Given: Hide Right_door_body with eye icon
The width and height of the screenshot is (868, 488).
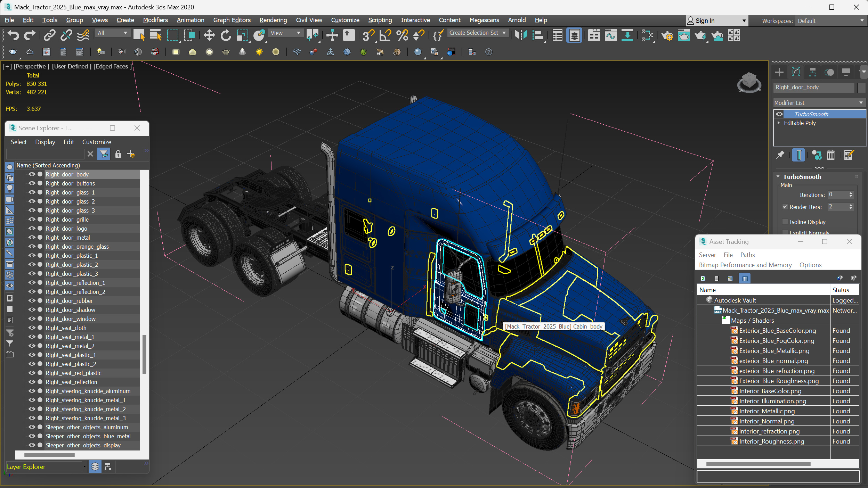Looking at the screenshot, I should 32,174.
